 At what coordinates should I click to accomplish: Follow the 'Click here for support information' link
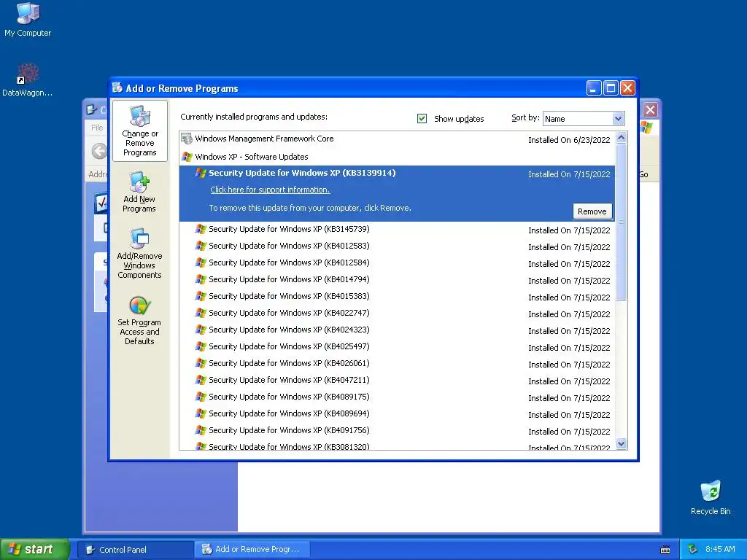coord(270,190)
